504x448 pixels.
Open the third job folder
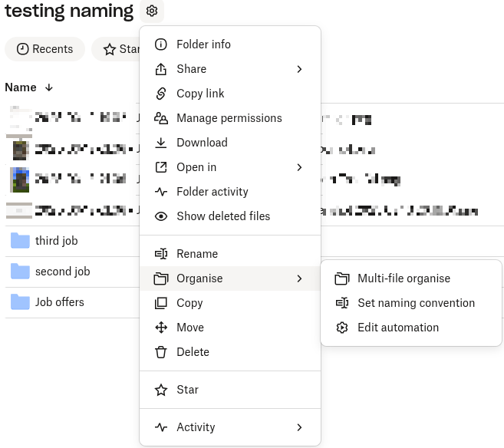(x=56, y=241)
